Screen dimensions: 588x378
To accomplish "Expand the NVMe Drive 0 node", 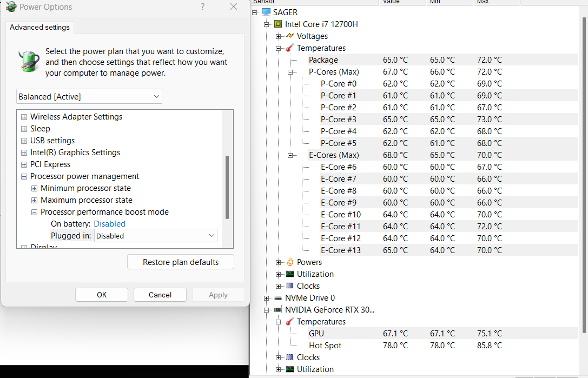I will click(266, 298).
